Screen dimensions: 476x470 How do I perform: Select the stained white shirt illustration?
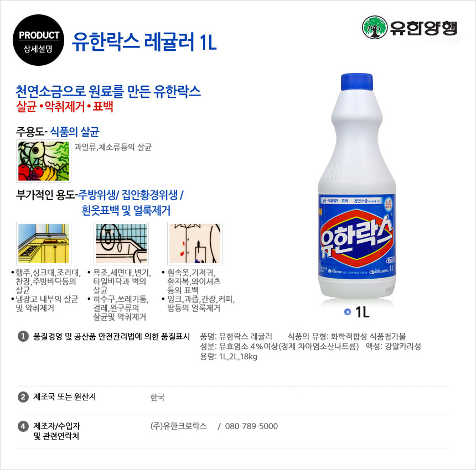tap(195, 243)
